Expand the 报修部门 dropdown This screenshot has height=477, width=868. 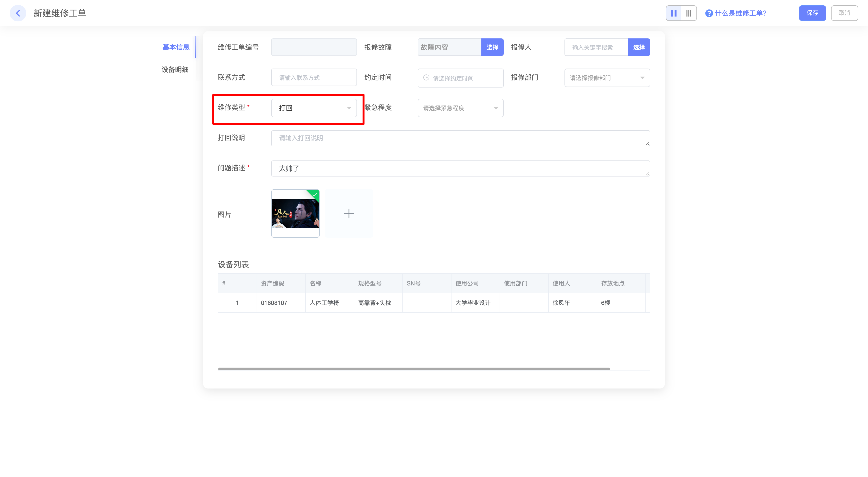[607, 78]
